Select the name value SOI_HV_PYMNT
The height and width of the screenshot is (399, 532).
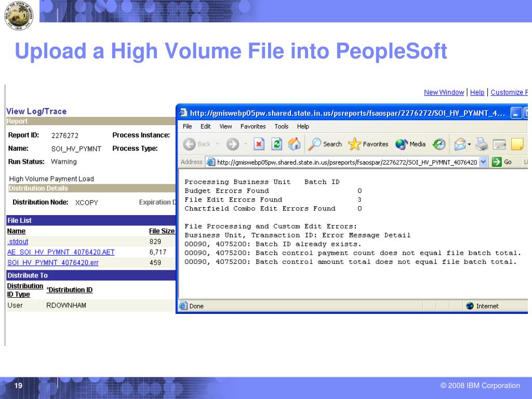[76, 149]
